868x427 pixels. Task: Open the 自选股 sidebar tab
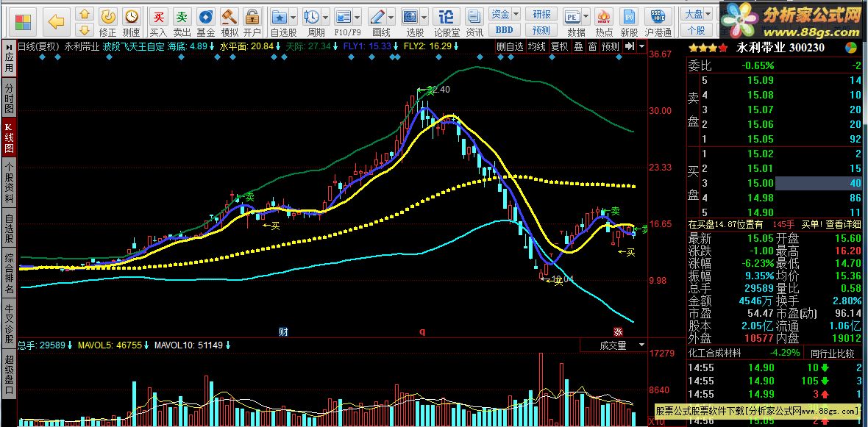[x=9, y=227]
